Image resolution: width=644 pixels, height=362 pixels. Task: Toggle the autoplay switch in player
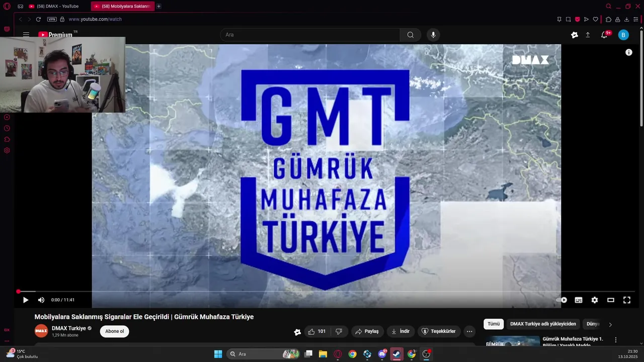click(x=561, y=300)
